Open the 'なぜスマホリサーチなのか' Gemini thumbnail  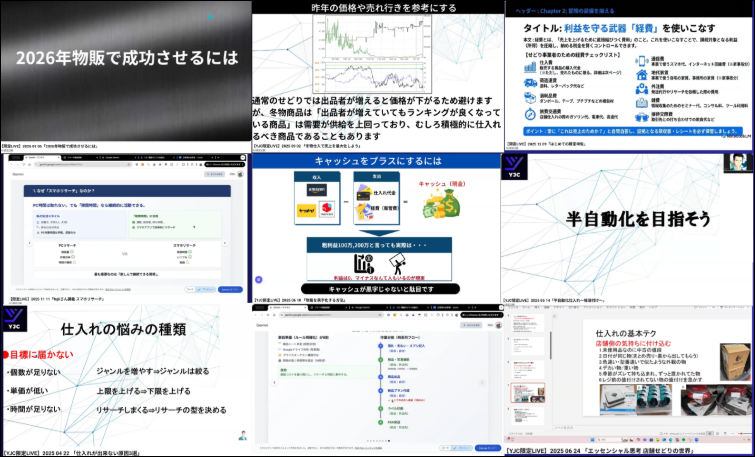click(126, 224)
